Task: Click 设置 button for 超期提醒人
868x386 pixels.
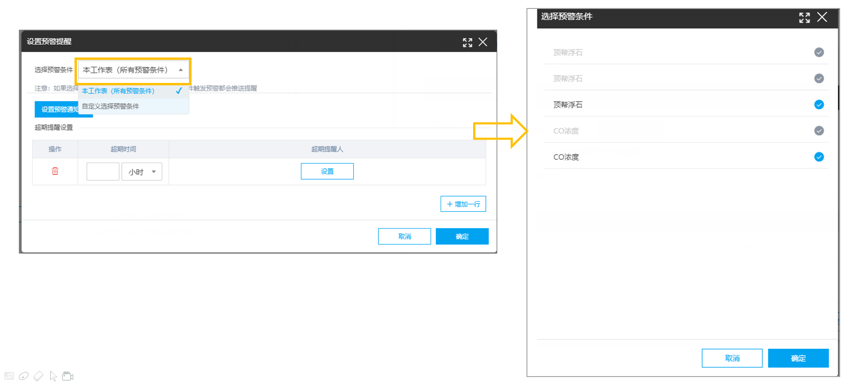Action: coord(327,171)
